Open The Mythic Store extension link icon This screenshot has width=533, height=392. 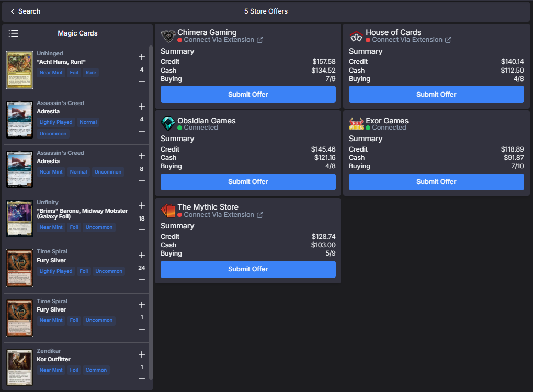point(260,215)
